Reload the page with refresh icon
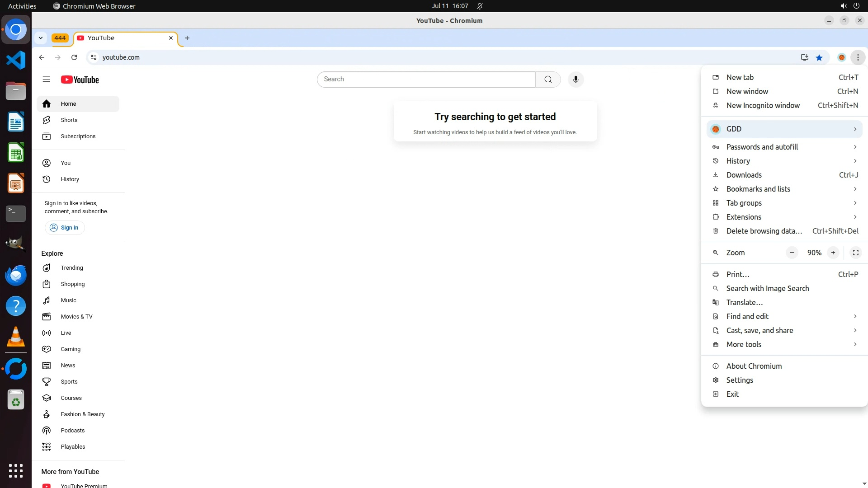Image resolution: width=868 pixels, height=488 pixels. tap(74, 57)
